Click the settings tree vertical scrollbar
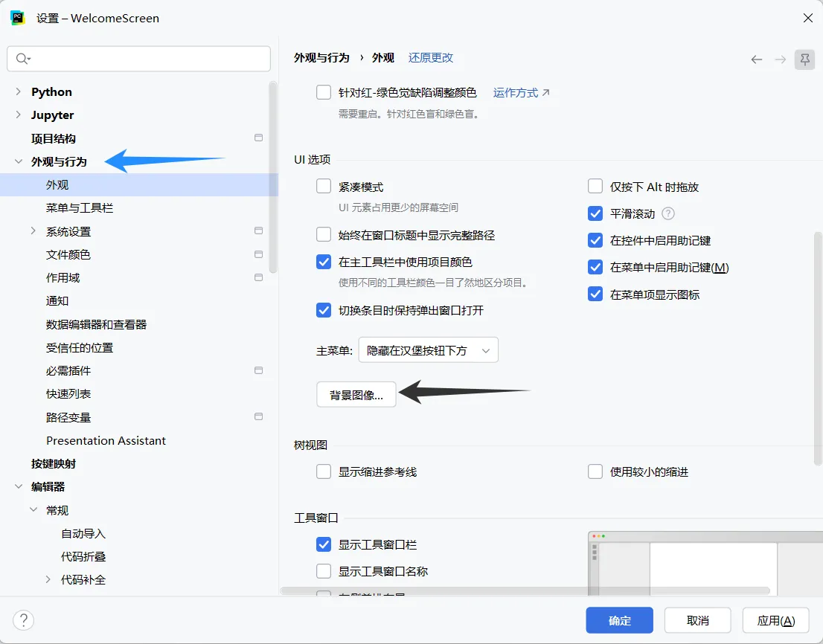Image resolution: width=823 pixels, height=644 pixels. point(273,177)
